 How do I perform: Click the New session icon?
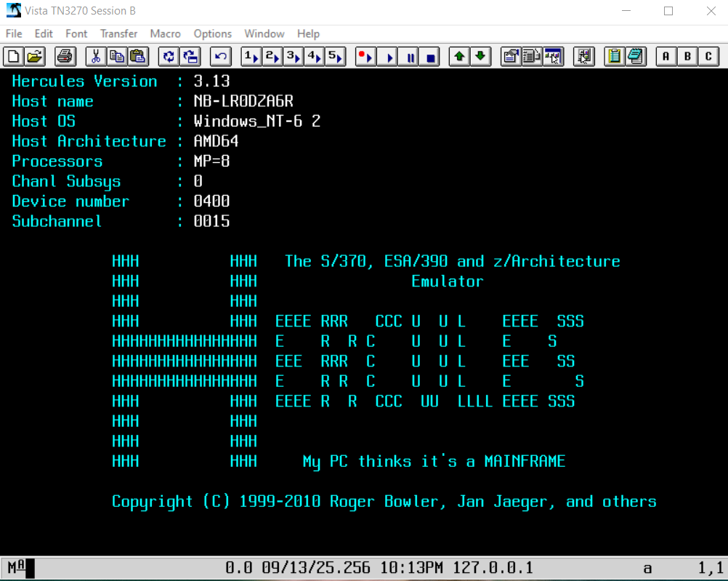click(14, 57)
